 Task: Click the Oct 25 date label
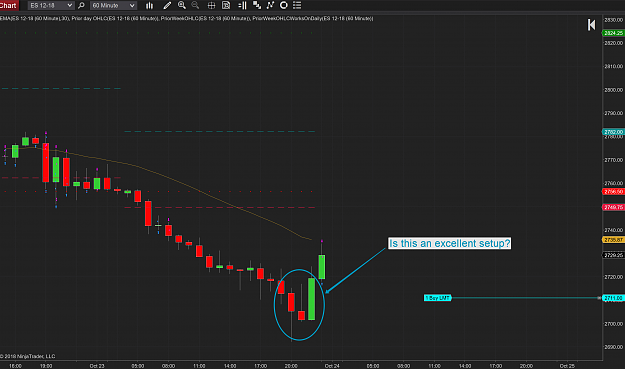567,365
